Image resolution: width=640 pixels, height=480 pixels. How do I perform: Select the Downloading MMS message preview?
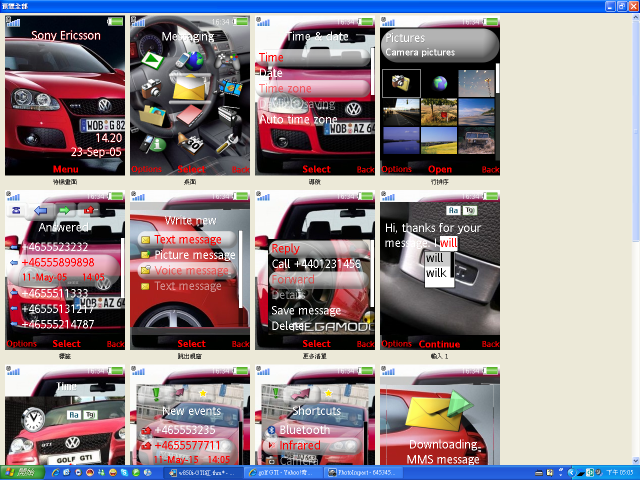(440, 415)
